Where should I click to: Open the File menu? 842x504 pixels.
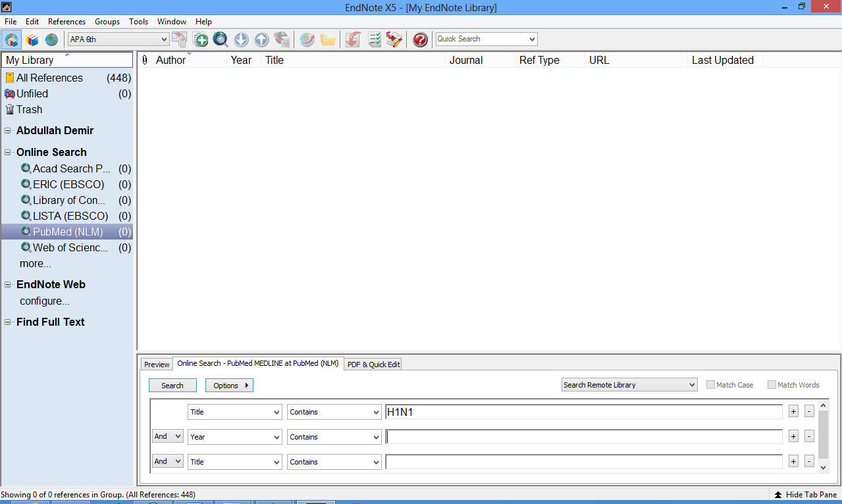(11, 22)
